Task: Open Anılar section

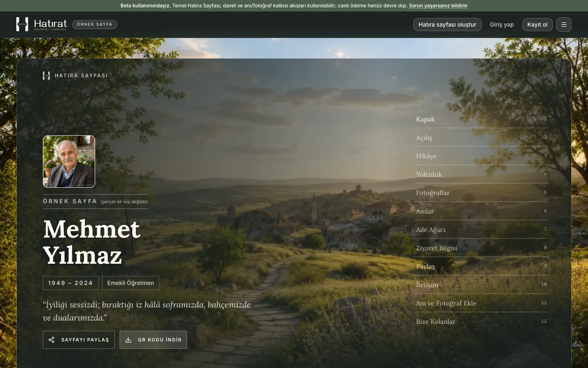Action: (x=481, y=211)
